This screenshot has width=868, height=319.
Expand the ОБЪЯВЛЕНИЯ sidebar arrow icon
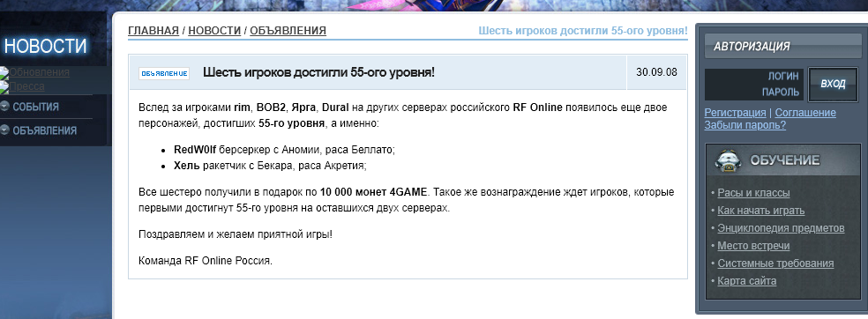click(4, 130)
